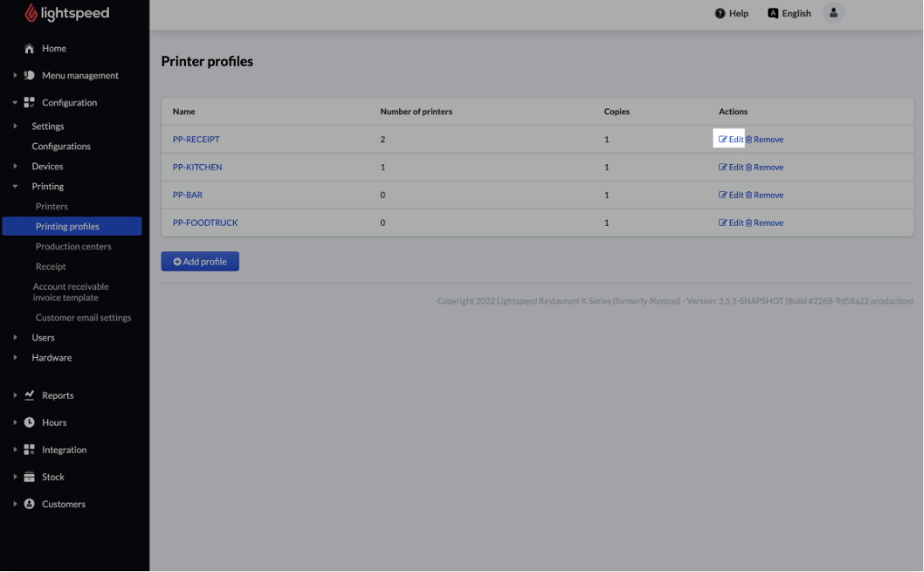Click the Reports chart icon

tap(29, 395)
